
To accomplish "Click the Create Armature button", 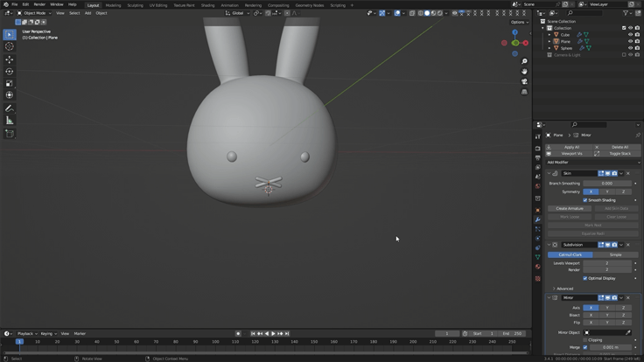I will click(570, 208).
